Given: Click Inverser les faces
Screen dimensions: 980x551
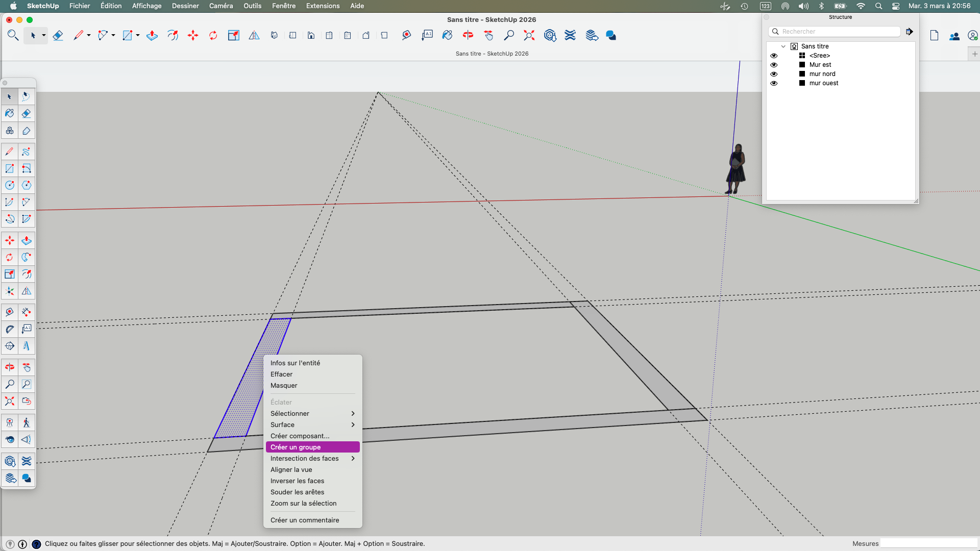Looking at the screenshot, I should tap(297, 481).
